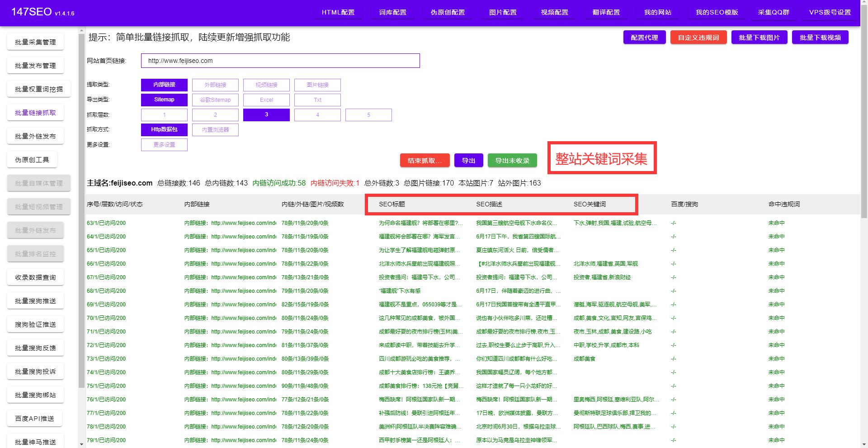Open 伪原创工具 from the sidebar
Image resolution: width=868 pixels, height=448 pixels.
point(32,159)
